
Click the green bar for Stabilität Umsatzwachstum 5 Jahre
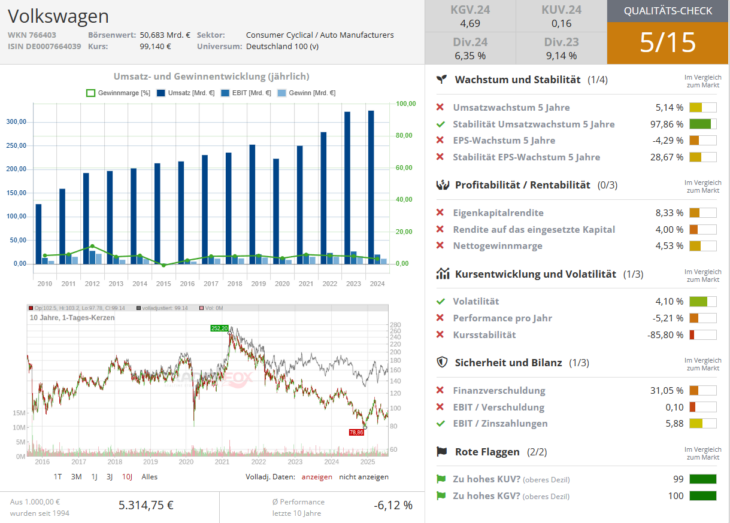click(x=700, y=124)
